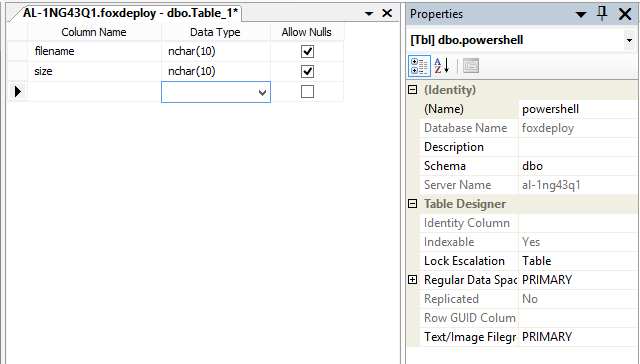The height and width of the screenshot is (364, 640).
Task: Collapse the Table Designer property category
Action: click(413, 204)
